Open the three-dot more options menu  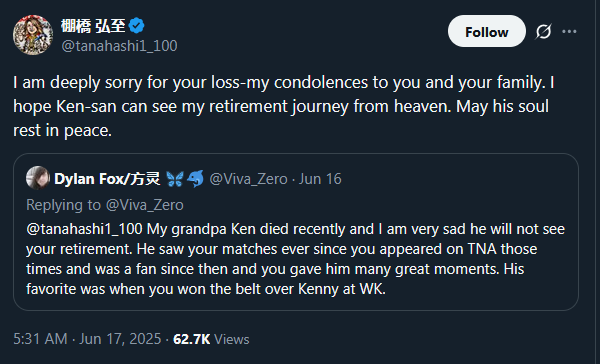point(569,31)
